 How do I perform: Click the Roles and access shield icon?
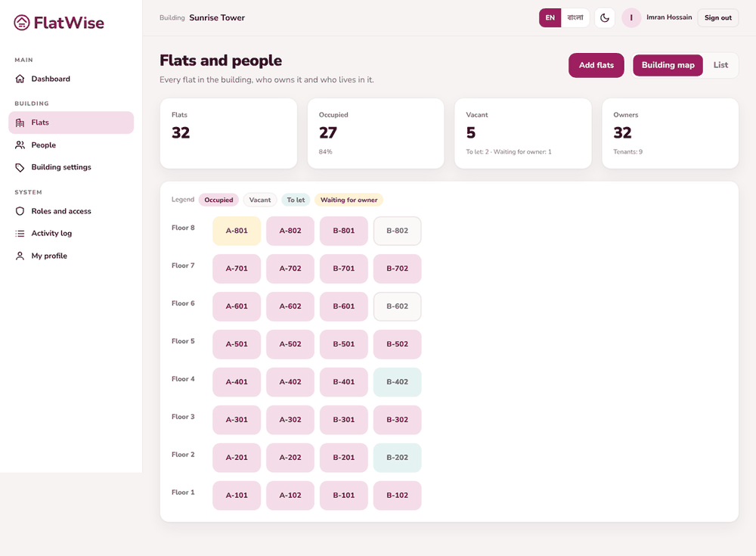coord(20,211)
